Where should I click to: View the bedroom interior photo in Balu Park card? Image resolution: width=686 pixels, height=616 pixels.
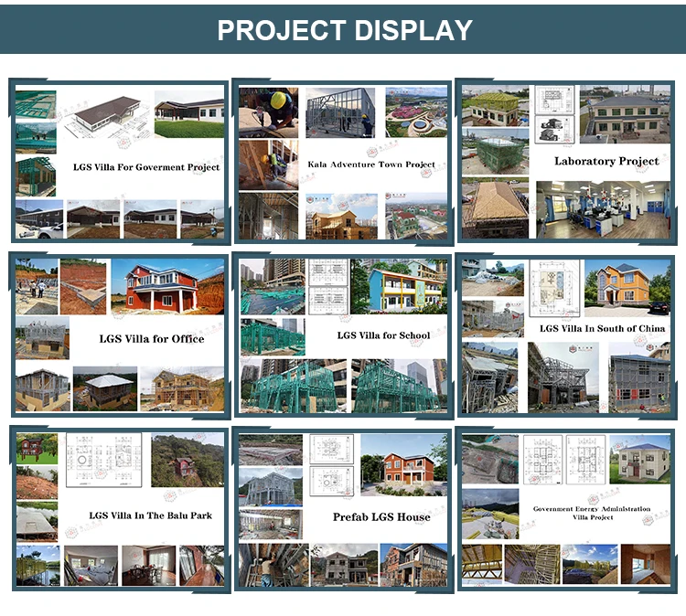(x=91, y=566)
